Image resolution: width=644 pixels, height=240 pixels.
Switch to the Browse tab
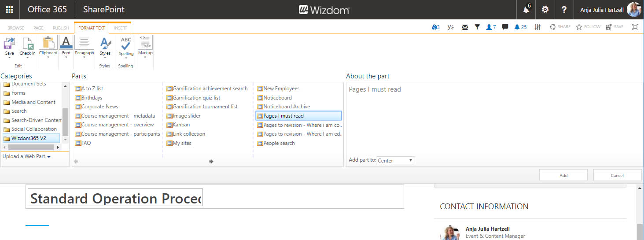point(16,28)
